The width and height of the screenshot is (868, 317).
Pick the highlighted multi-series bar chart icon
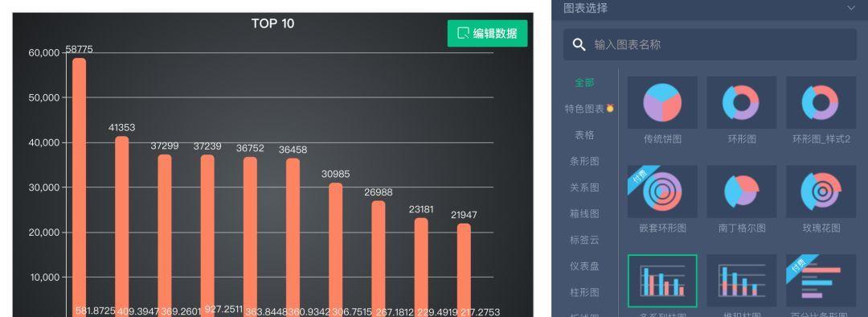pyautogui.click(x=662, y=281)
